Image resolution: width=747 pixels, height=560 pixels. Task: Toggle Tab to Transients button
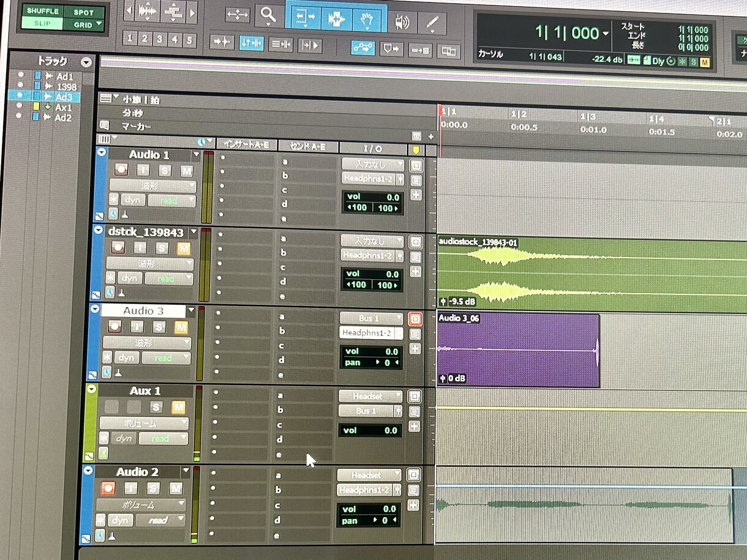222,42
